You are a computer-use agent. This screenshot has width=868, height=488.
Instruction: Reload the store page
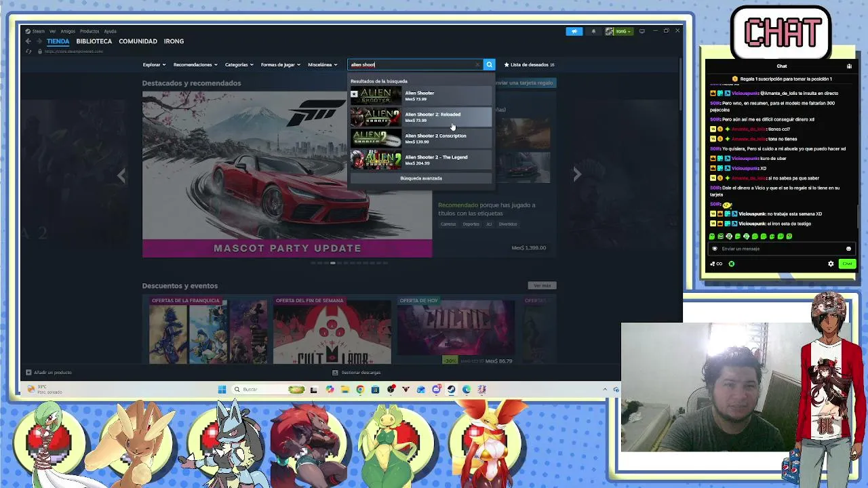coord(28,52)
